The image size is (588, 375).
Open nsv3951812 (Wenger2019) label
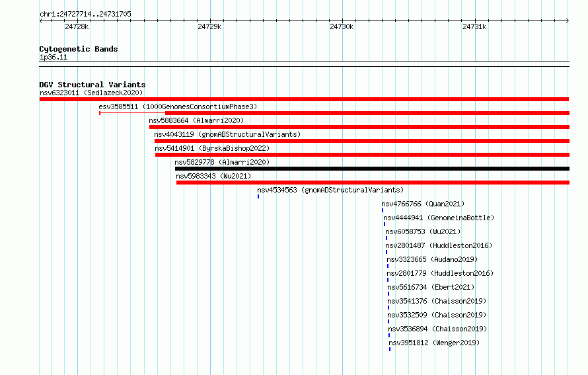click(x=434, y=343)
